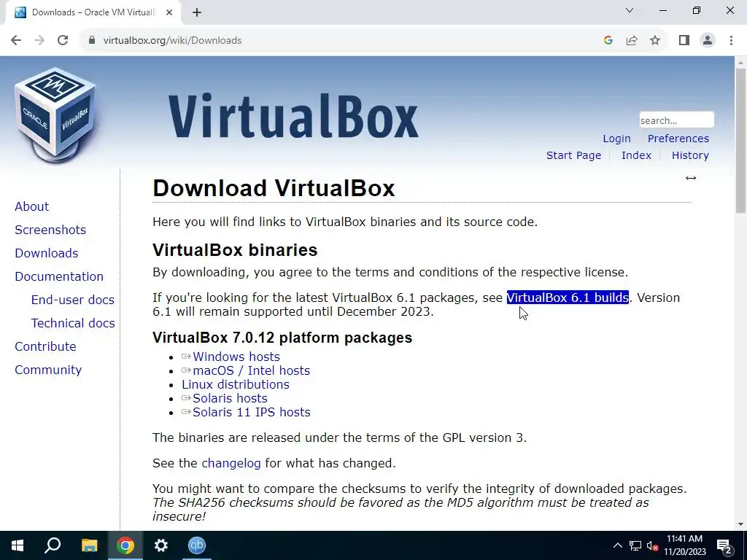Screen dimensions: 747x560
Task: Open Linux distributions link
Action: coord(236,384)
